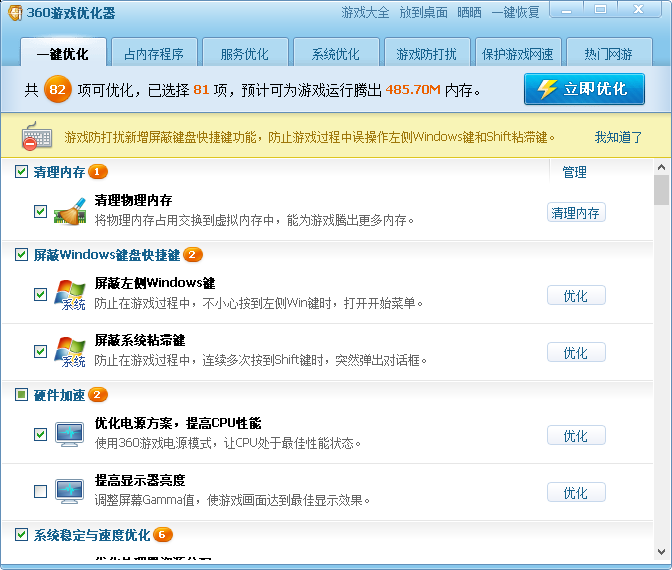Uncheck 优化电源方案 checkbox
Screen dimensions: 672x570
coord(40,434)
